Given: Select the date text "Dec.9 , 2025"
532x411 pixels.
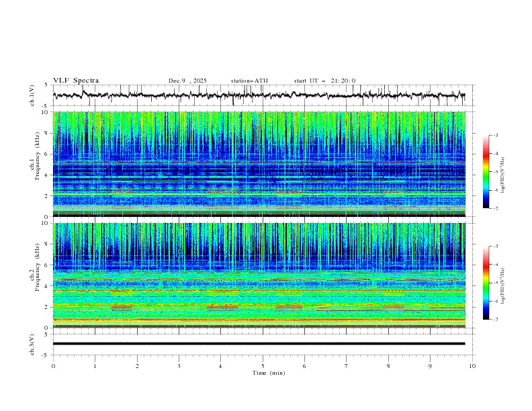Looking at the screenshot, I should click(187, 81).
